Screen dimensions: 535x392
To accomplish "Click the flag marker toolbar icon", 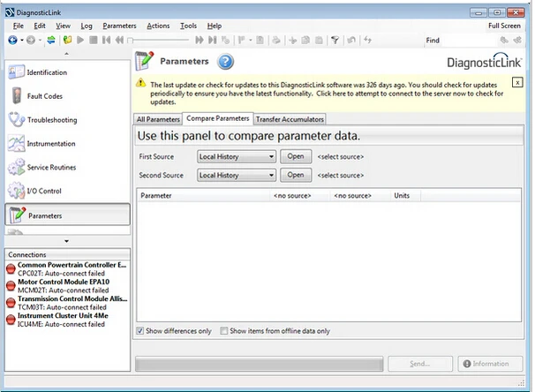I will [242, 41].
